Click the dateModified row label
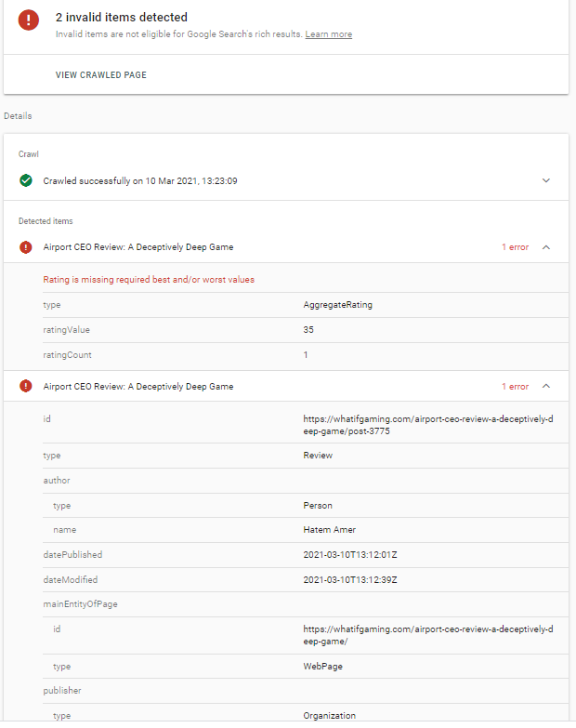This screenshot has height=728, width=576. 70,580
